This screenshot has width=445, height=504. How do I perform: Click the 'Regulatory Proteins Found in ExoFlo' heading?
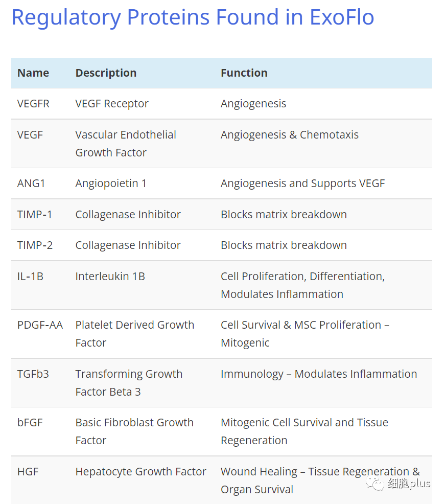193,17
